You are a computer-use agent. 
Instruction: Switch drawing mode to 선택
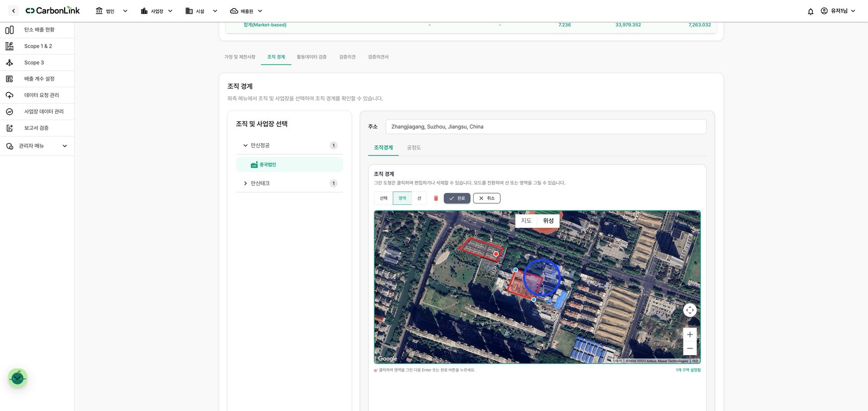[384, 198]
